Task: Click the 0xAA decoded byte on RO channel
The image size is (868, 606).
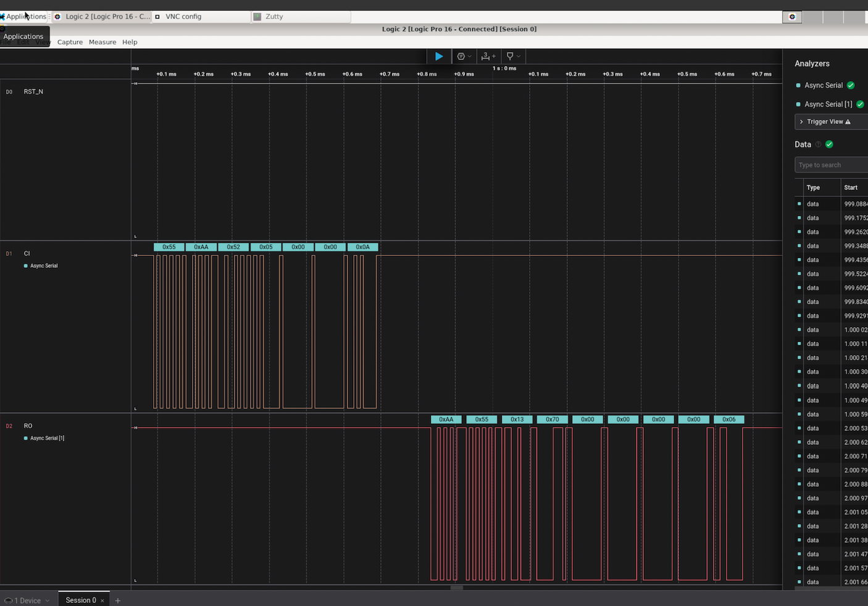Action: (446, 419)
